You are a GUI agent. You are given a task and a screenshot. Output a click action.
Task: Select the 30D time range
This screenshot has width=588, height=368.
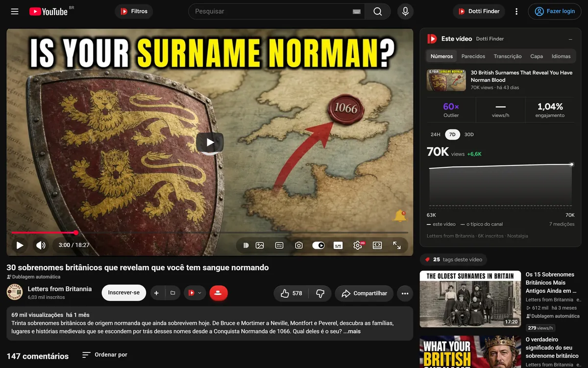(469, 134)
